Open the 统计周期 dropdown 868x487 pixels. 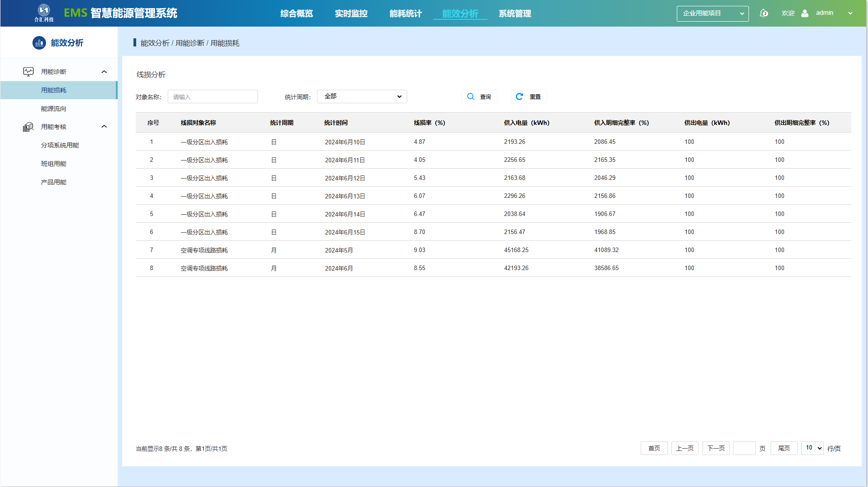362,96
